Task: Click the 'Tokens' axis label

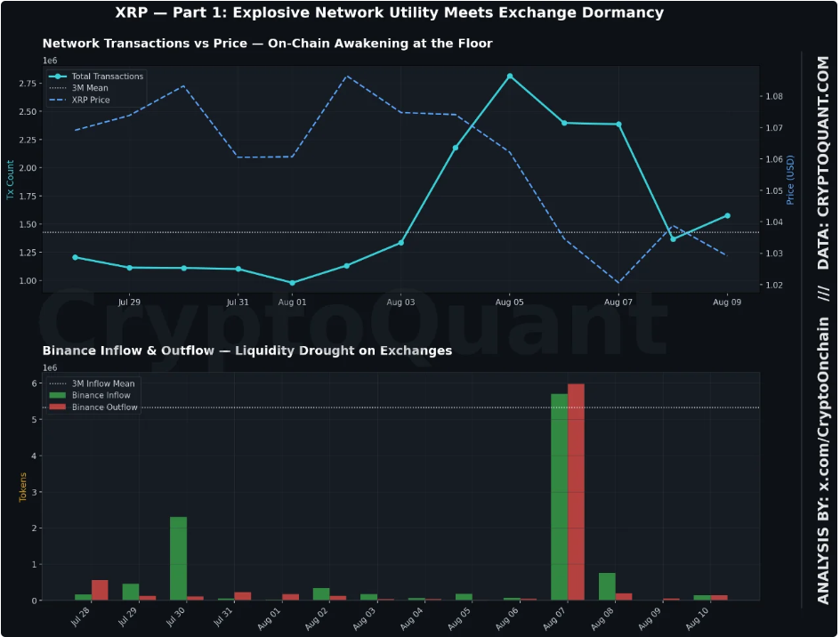Action: [x=22, y=487]
